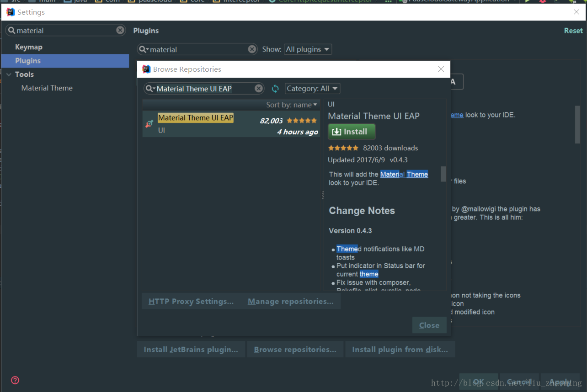Close the Settings window with X
Screen dimensions: 587x392
(x=576, y=12)
